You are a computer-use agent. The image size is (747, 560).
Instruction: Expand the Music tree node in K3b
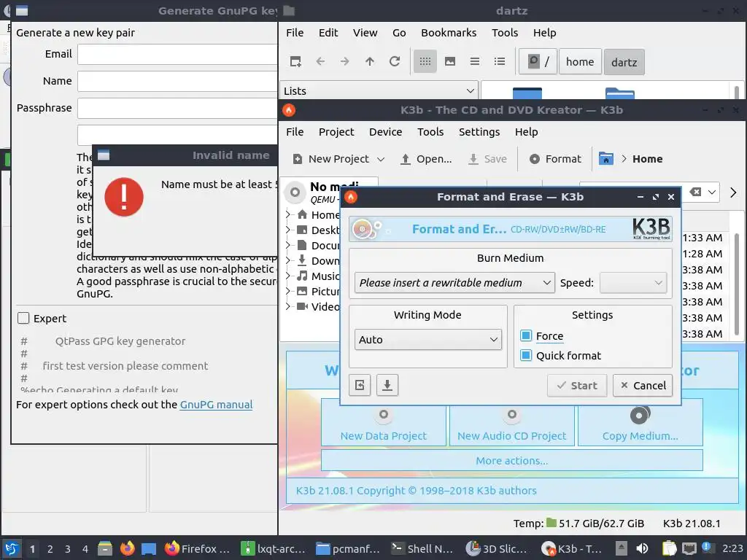287,276
